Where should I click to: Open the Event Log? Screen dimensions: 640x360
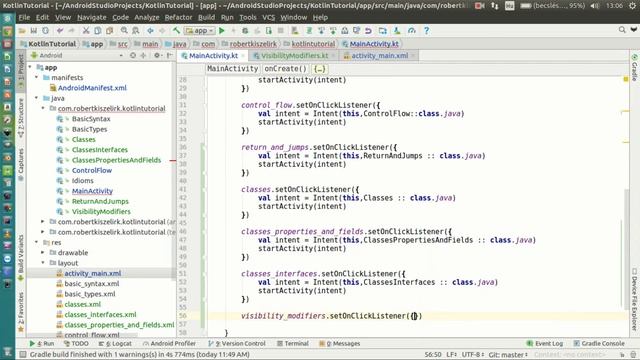click(544, 343)
